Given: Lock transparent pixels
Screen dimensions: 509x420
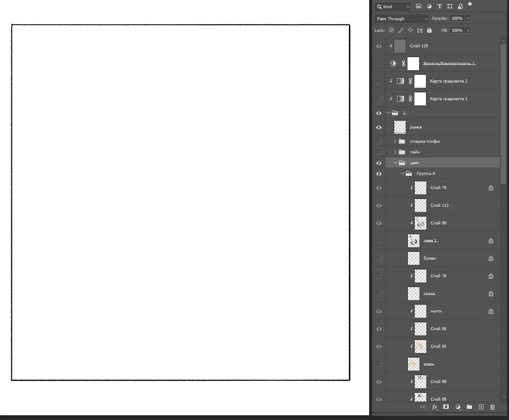Looking at the screenshot, I should [392, 30].
